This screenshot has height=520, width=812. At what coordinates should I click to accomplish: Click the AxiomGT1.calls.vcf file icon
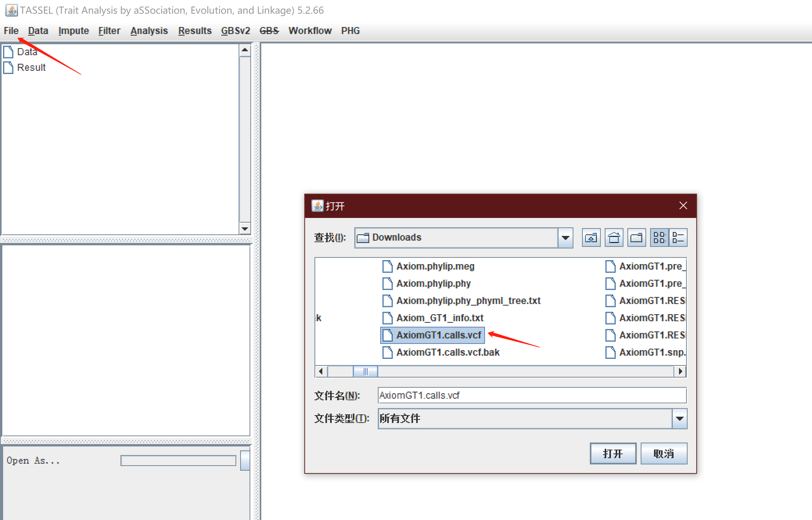pyautogui.click(x=387, y=335)
